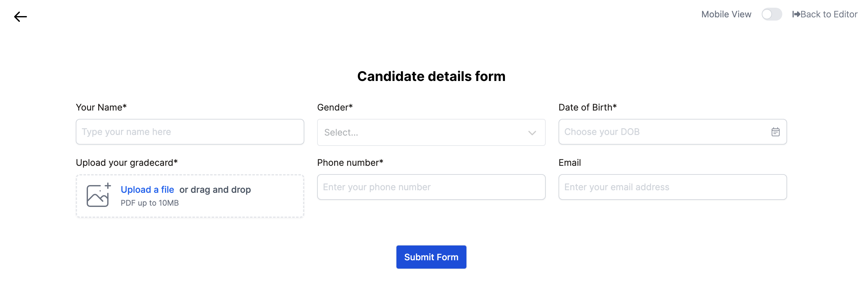Click the Date of Birth label

click(x=587, y=107)
